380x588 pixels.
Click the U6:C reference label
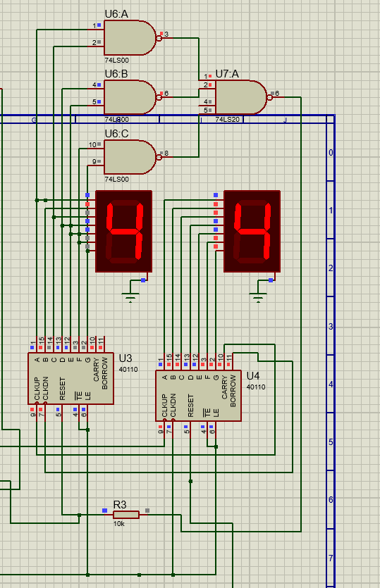117,134
